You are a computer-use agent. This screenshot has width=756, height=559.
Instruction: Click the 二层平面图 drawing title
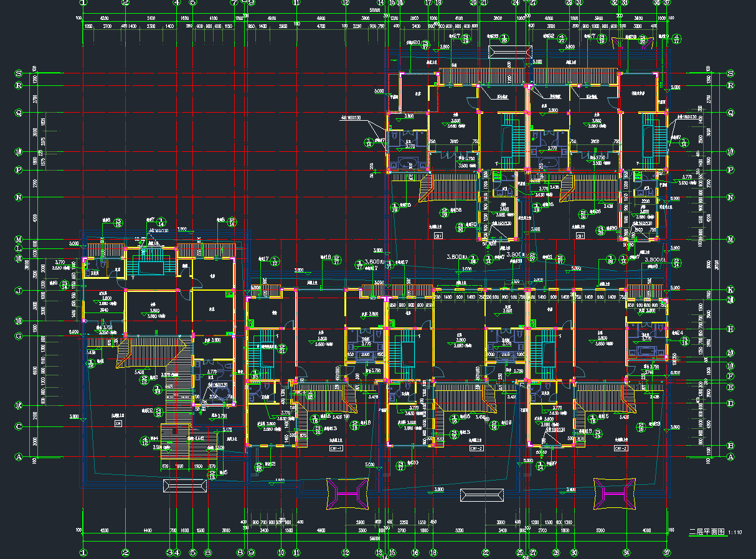[706, 532]
